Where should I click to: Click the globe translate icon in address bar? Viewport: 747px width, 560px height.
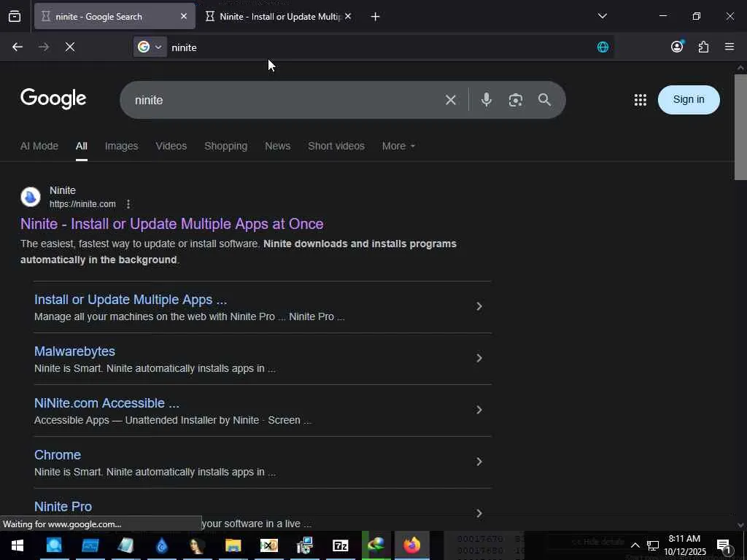603,47
